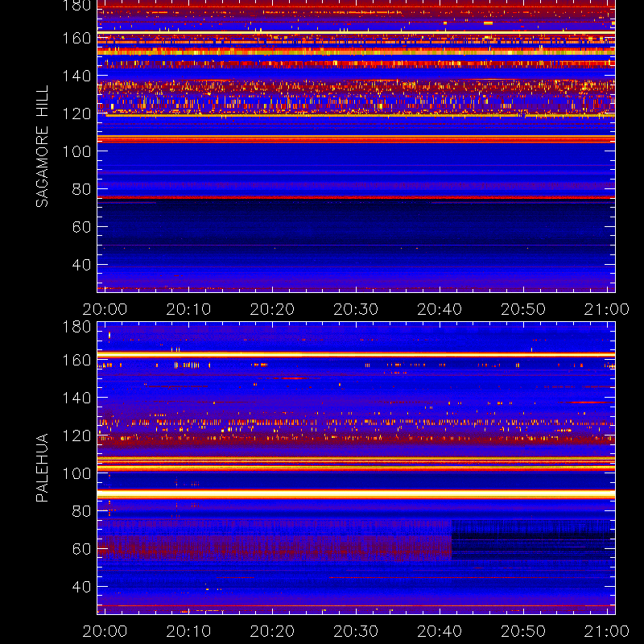This screenshot has height=644, width=644.
Task: Choose the 180 frequency label on Palehua plot
Action: (76, 327)
